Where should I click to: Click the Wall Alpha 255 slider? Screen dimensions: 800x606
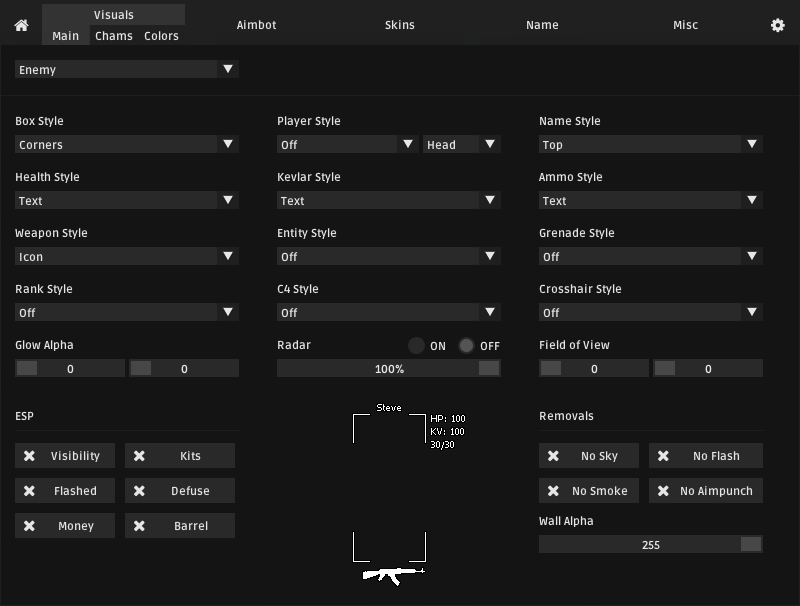[651, 544]
